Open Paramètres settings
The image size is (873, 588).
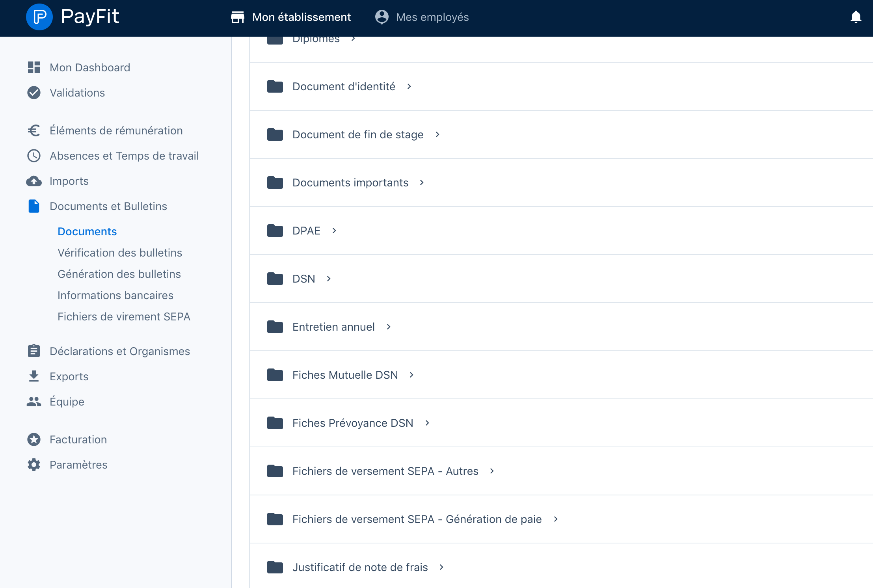pos(78,465)
